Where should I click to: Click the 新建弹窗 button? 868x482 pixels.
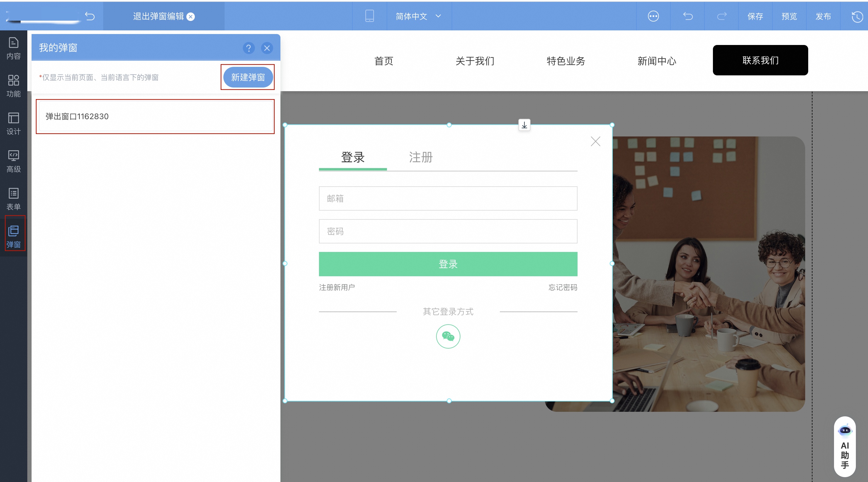(248, 77)
